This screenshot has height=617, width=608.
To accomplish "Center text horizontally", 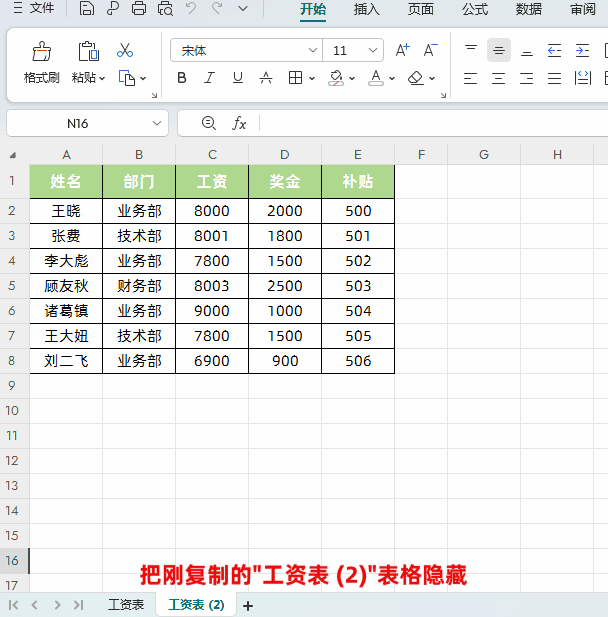I will tap(499, 78).
